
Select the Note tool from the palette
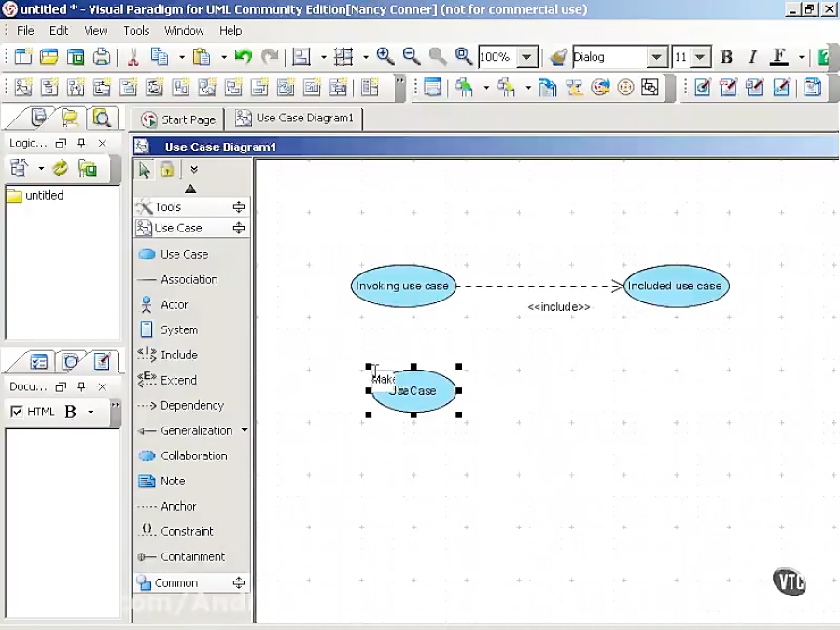click(173, 481)
